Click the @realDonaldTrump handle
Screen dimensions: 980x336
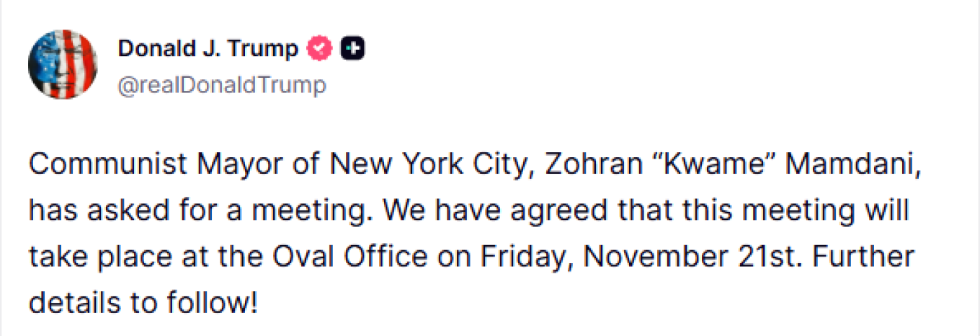[x=222, y=86]
